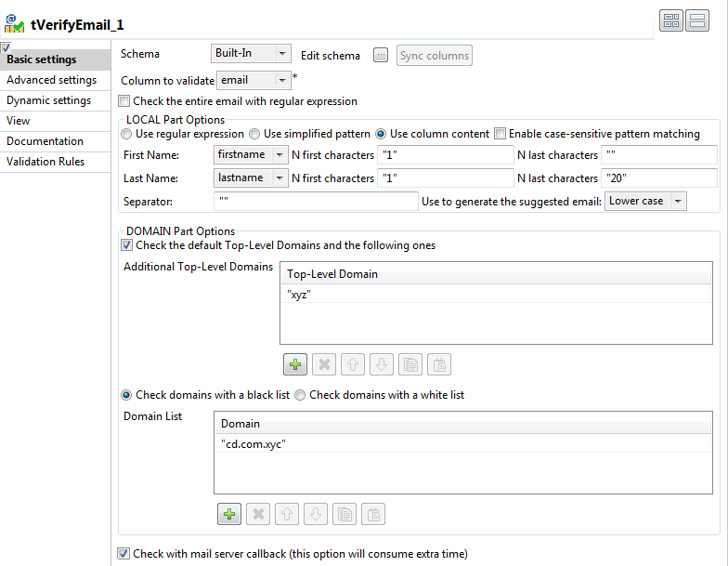Select Use simplified pattern option
This screenshot has width=728, height=566.
coord(254,134)
